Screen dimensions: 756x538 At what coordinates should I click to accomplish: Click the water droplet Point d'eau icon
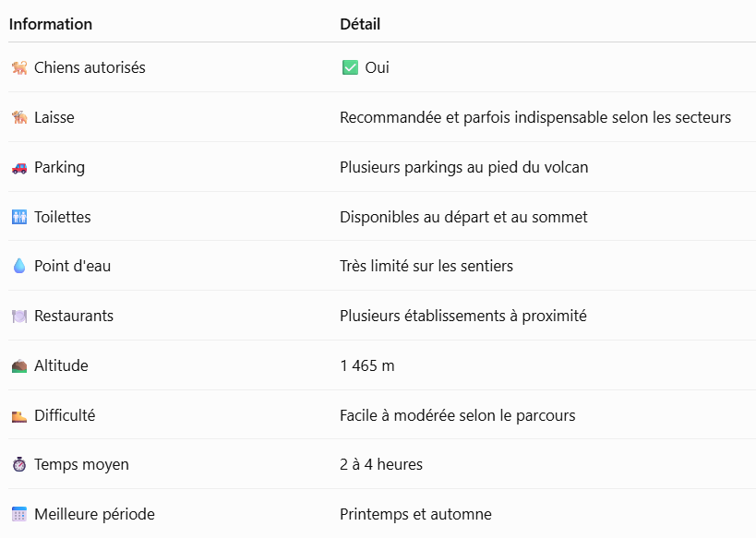(19, 266)
